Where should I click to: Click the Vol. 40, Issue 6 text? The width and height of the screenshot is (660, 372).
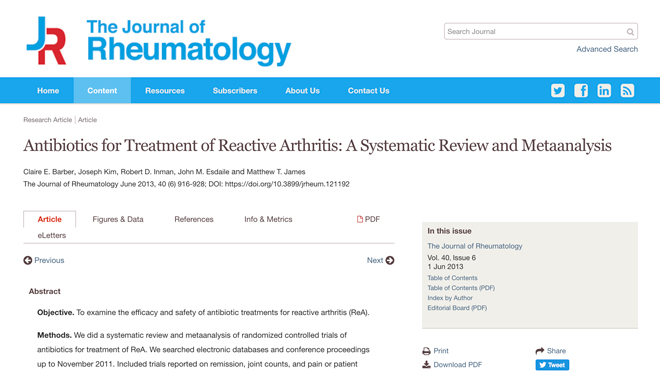[x=452, y=258]
